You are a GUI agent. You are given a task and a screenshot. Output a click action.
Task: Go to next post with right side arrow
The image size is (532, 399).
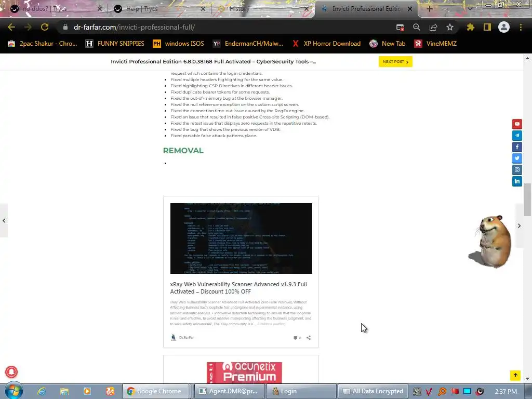point(519,225)
